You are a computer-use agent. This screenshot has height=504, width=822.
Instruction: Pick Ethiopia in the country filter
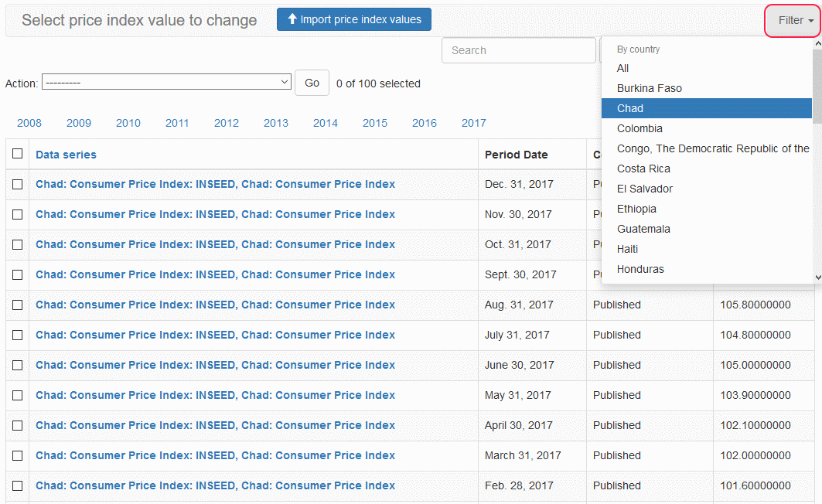[x=636, y=209]
